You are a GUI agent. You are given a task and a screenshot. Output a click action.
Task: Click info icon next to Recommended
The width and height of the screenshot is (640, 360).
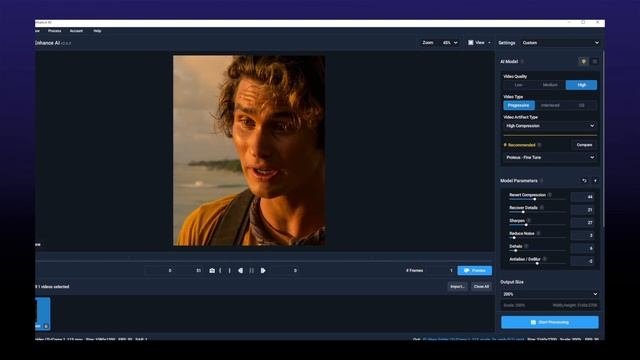540,145
